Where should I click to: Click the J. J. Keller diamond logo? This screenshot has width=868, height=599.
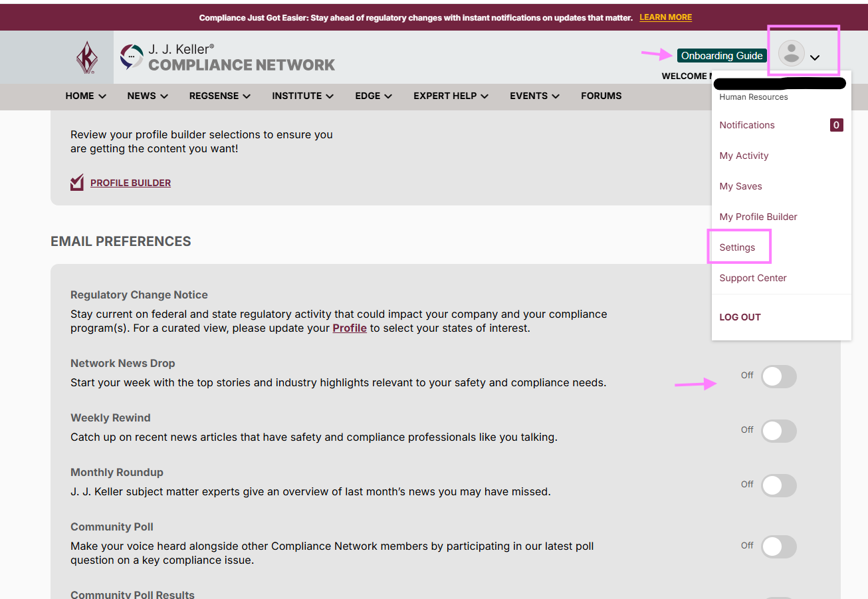[x=86, y=57]
